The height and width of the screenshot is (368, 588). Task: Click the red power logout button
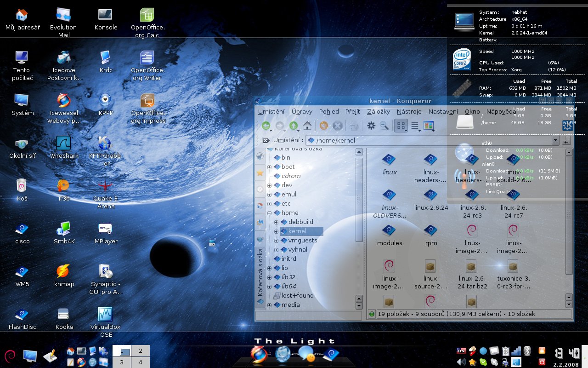542,362
